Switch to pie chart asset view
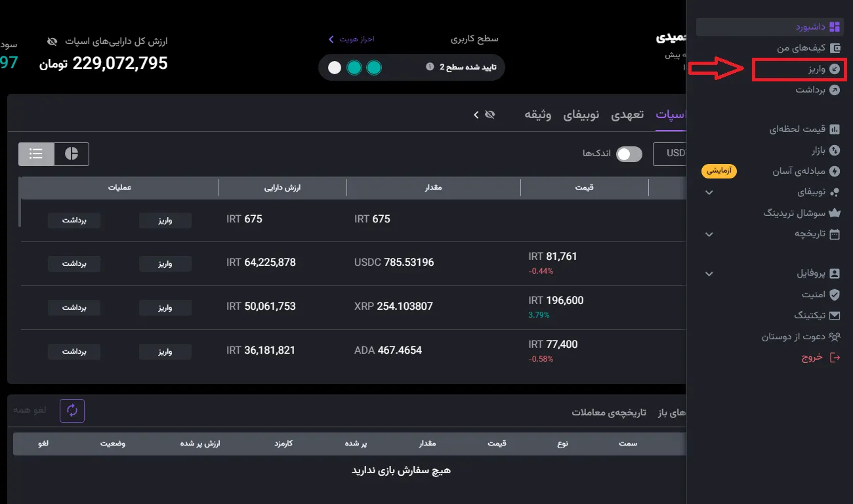853x504 pixels. click(x=71, y=154)
